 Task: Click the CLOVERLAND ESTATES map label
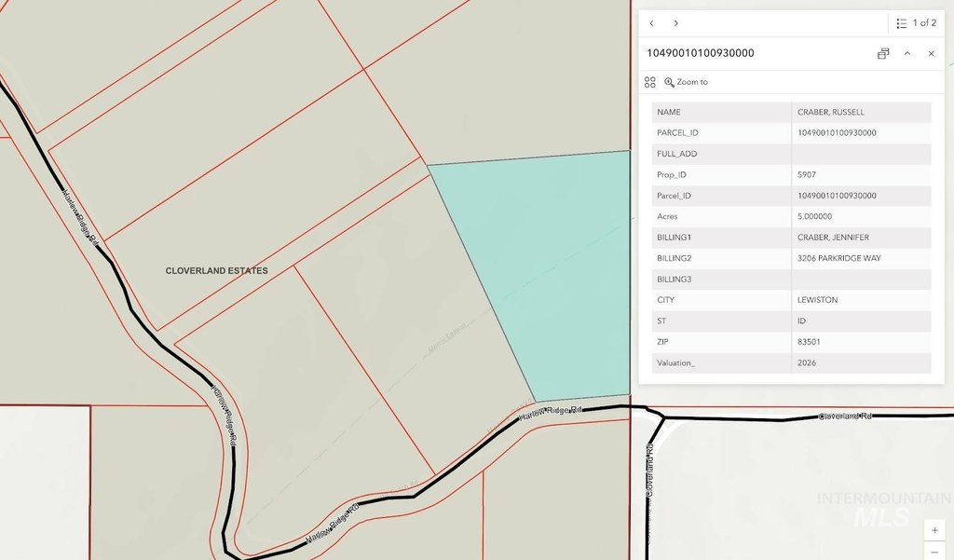click(x=216, y=271)
